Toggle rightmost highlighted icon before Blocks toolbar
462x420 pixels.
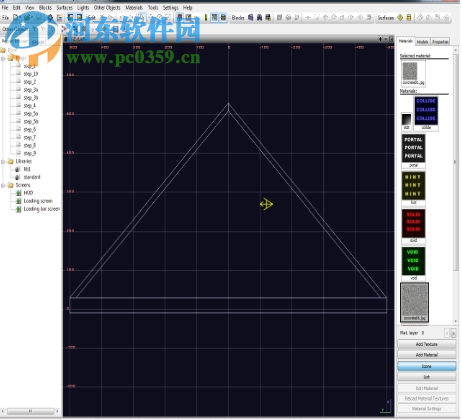tap(223, 17)
